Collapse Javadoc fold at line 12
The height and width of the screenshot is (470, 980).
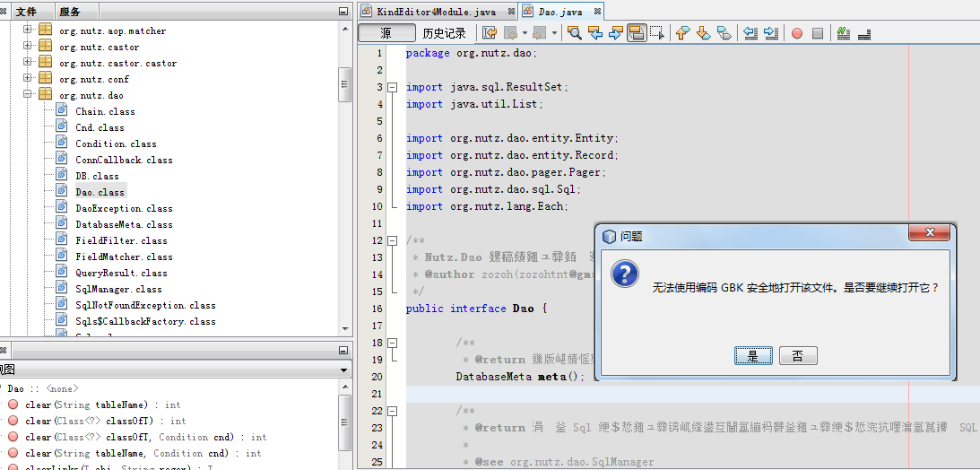pyautogui.click(x=392, y=240)
